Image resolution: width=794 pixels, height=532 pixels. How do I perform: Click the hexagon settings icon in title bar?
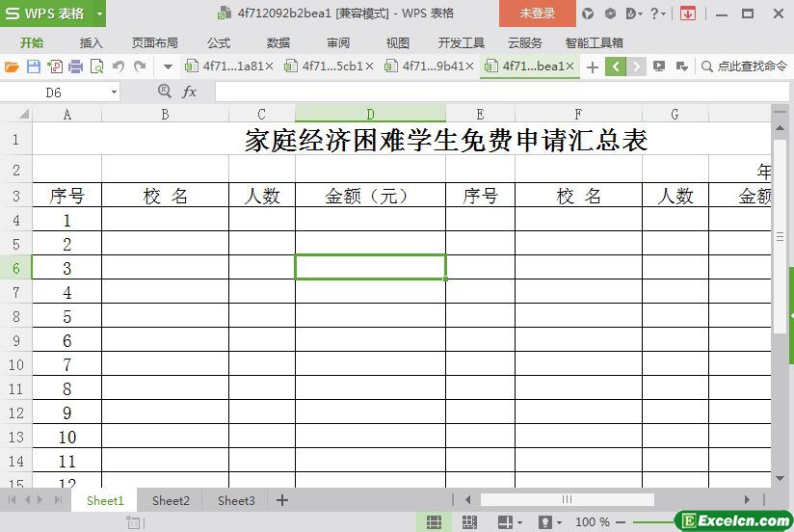pyautogui.click(x=610, y=13)
